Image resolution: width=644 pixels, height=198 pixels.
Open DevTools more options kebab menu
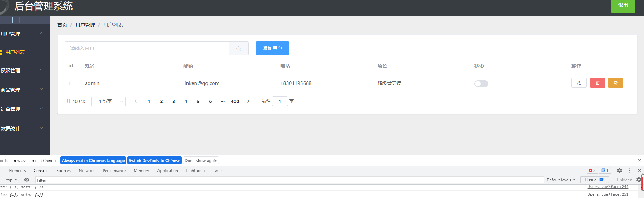629,170
